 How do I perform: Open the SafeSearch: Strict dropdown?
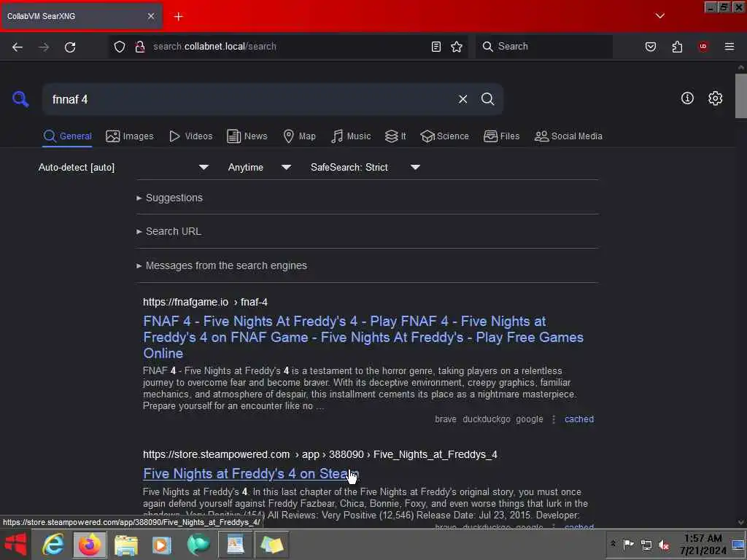tap(365, 168)
